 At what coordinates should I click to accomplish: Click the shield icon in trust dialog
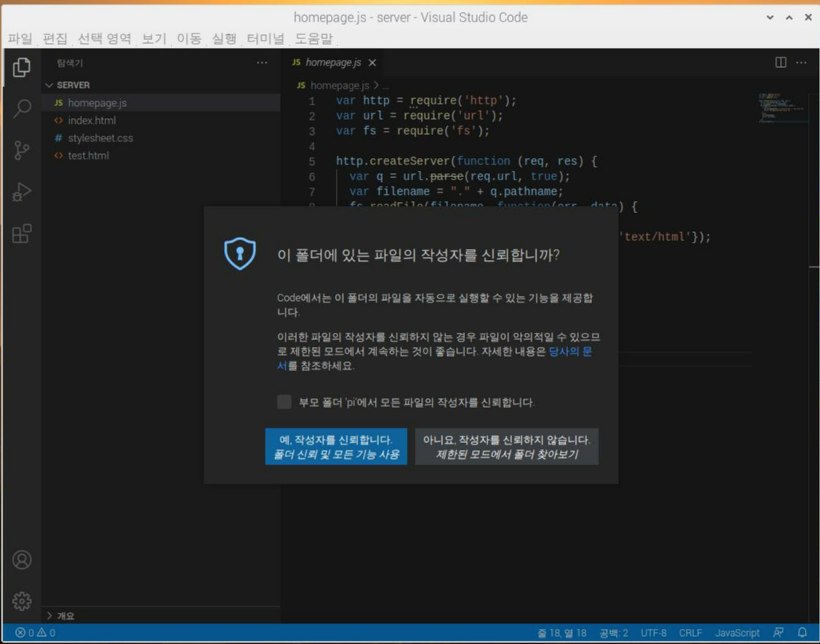pos(240,254)
